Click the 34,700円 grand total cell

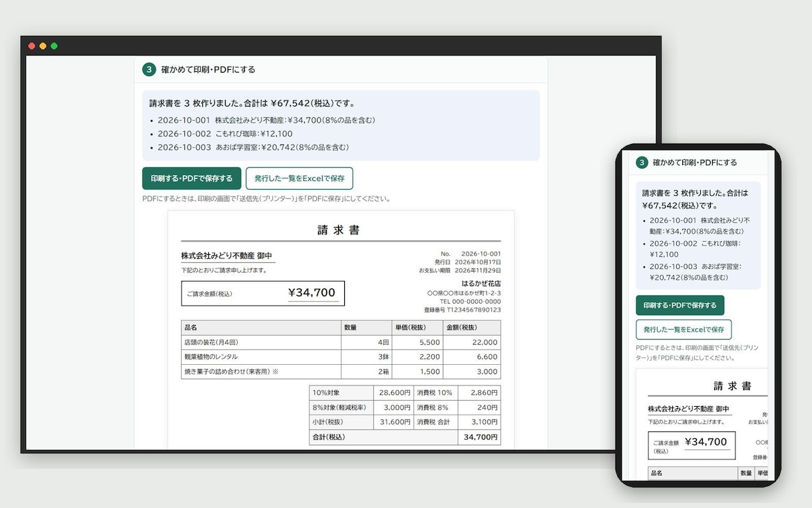(479, 437)
